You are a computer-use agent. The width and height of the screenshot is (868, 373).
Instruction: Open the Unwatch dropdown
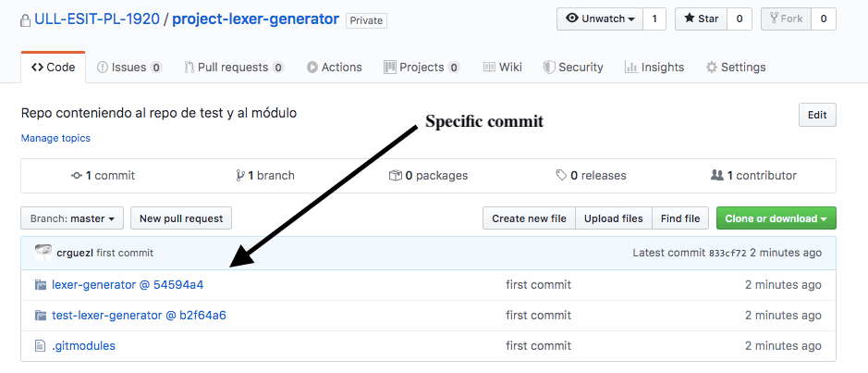[599, 19]
